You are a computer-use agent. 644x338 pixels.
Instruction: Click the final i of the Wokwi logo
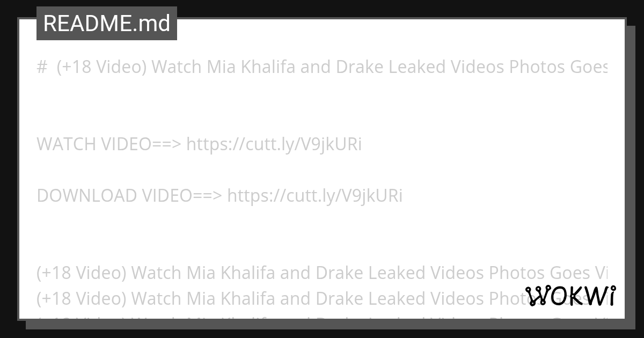pos(612,296)
